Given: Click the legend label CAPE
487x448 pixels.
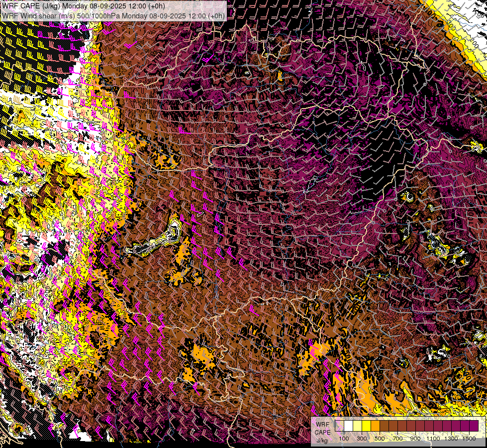Looking at the screenshot, I should click(322, 433).
